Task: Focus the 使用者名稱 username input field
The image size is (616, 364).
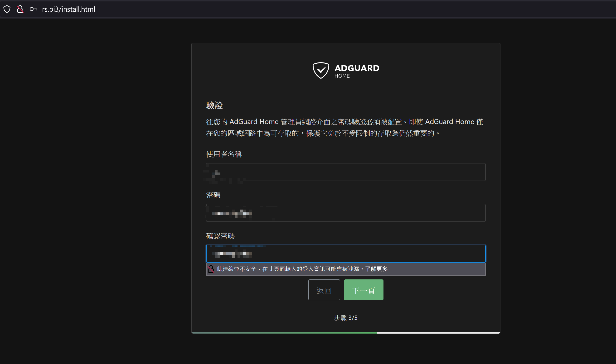Action: point(345,172)
